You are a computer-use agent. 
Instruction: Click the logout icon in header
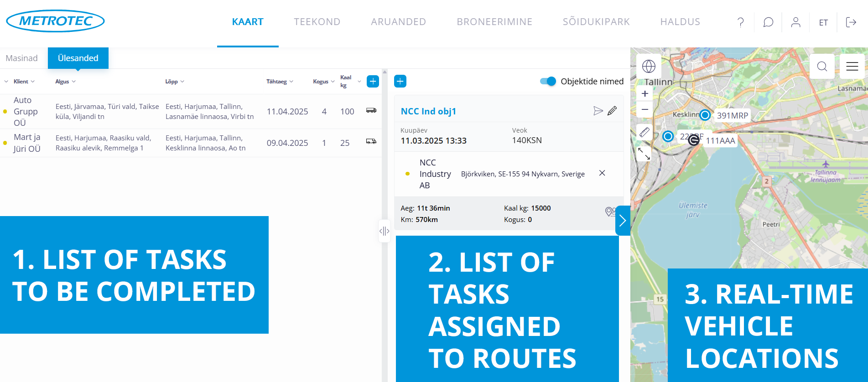tap(851, 22)
